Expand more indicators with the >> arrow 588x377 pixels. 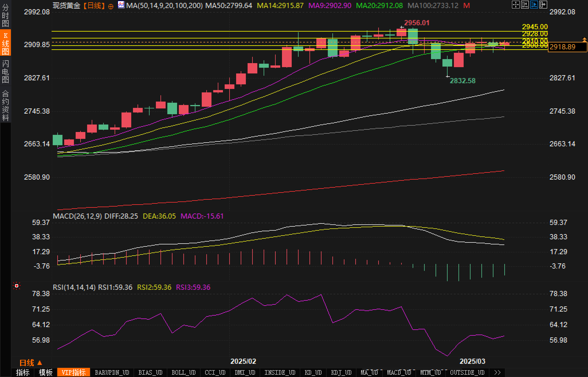pos(497,372)
